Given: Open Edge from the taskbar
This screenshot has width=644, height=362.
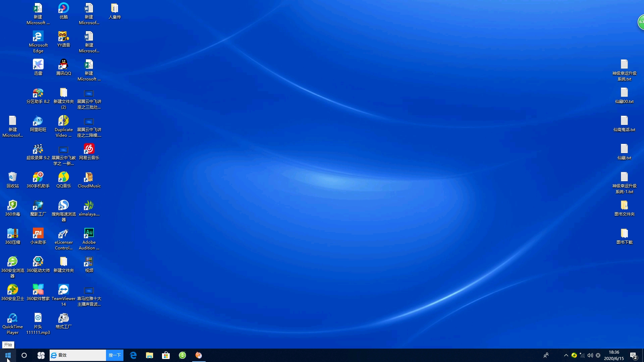Looking at the screenshot, I should 133,355.
